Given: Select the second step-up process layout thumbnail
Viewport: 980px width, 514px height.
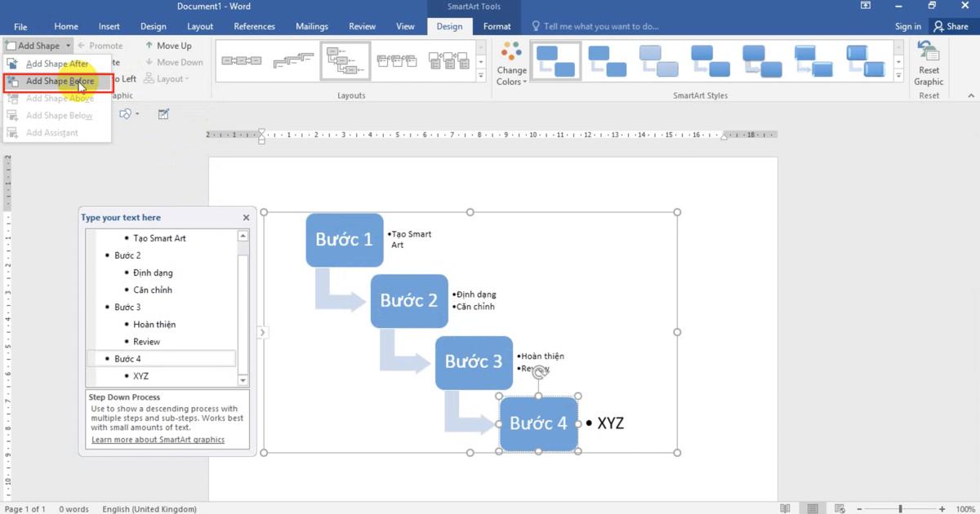Looking at the screenshot, I should point(293,60).
